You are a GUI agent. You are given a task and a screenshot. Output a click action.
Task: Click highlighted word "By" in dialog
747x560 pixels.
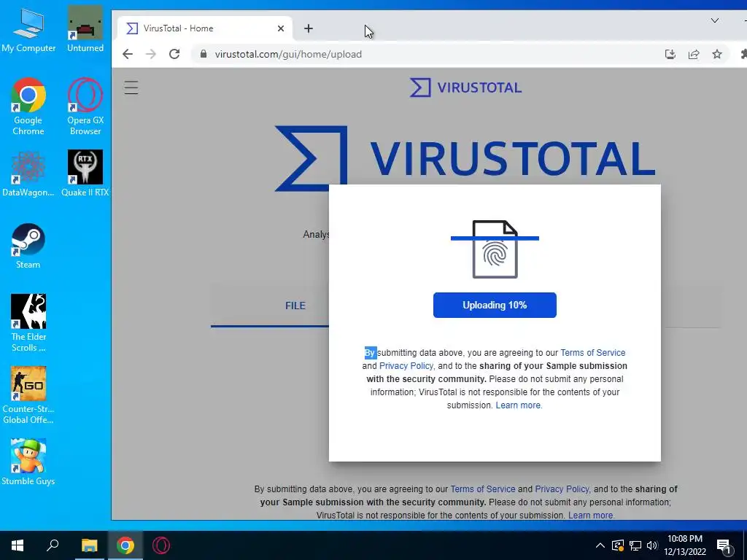pos(370,353)
